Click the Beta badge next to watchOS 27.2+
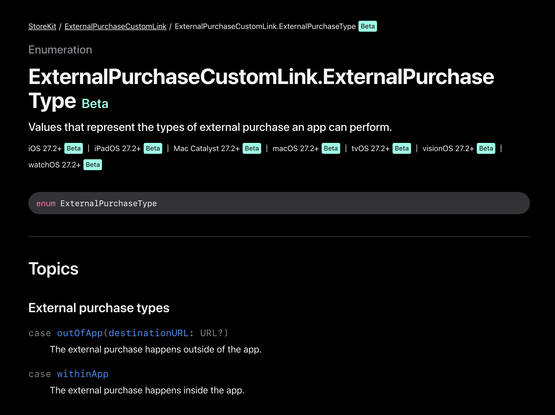Image resolution: width=555 pixels, height=415 pixels. coord(93,165)
